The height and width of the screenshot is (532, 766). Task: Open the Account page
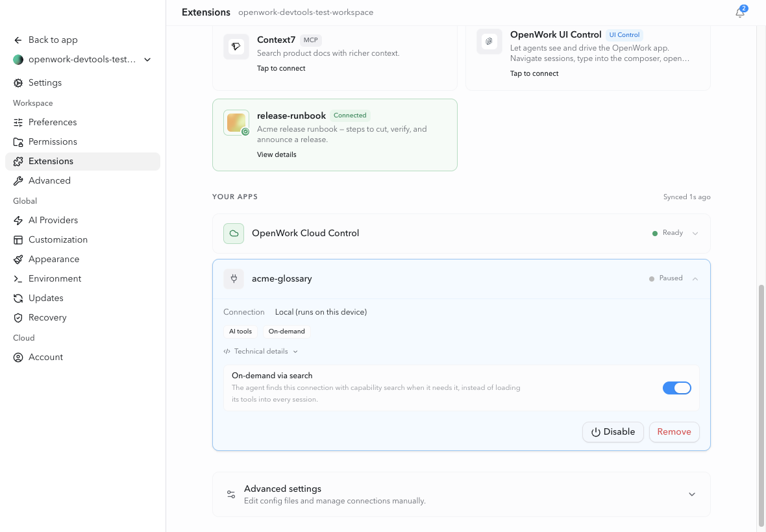82,357
